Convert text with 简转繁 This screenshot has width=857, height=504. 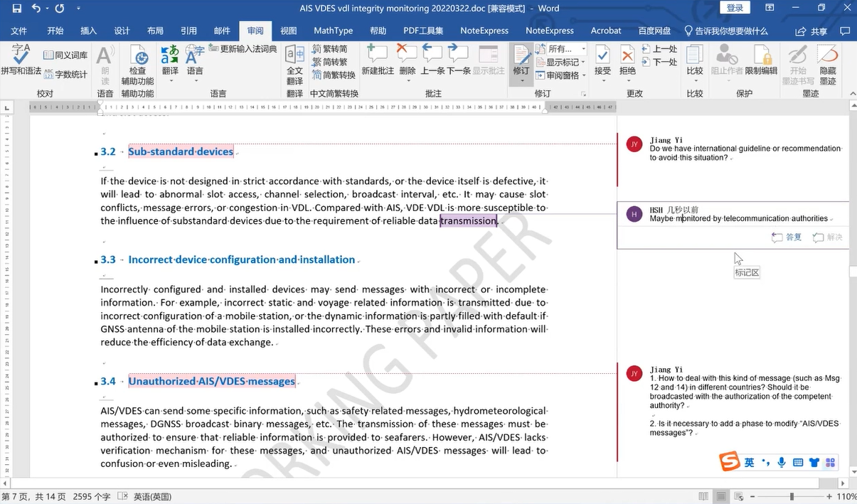tap(330, 62)
